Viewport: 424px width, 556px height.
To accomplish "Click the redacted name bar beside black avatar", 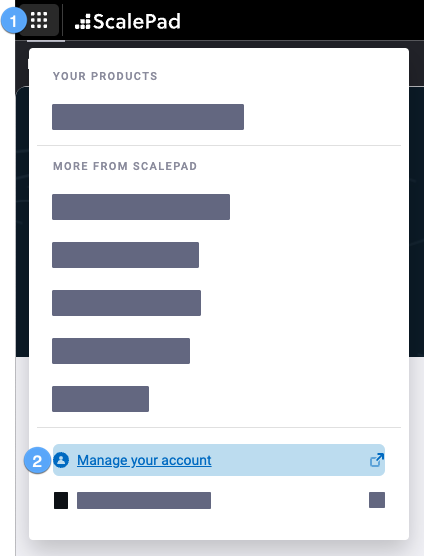I will point(144,500).
